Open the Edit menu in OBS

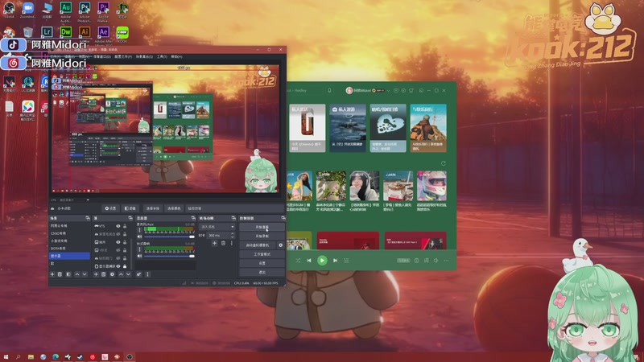68,56
